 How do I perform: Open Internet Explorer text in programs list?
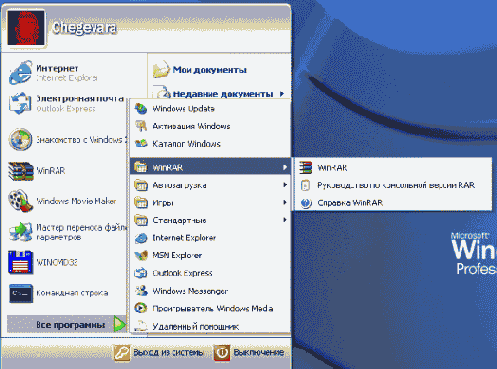184,238
